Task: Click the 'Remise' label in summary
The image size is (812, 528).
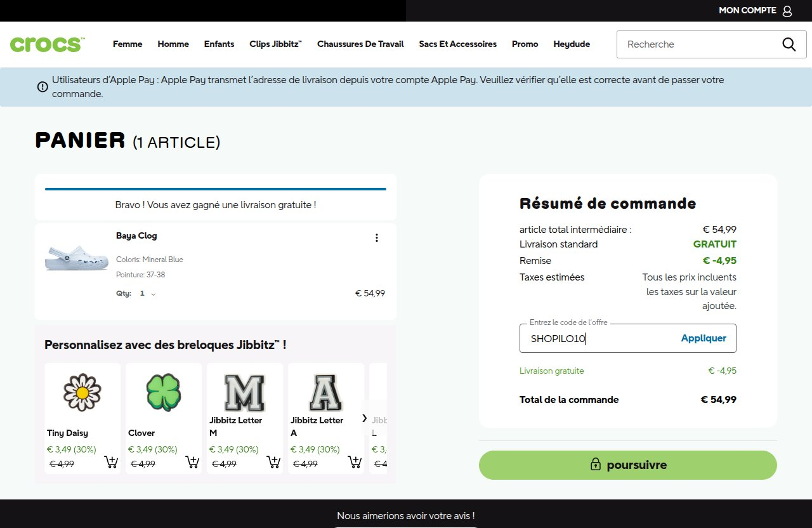Action: click(535, 261)
